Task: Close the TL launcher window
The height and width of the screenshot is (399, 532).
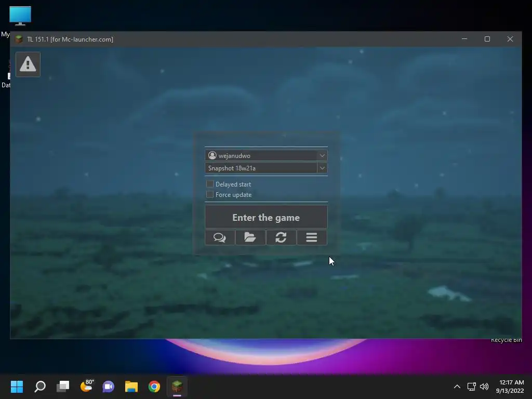Action: tap(510, 39)
